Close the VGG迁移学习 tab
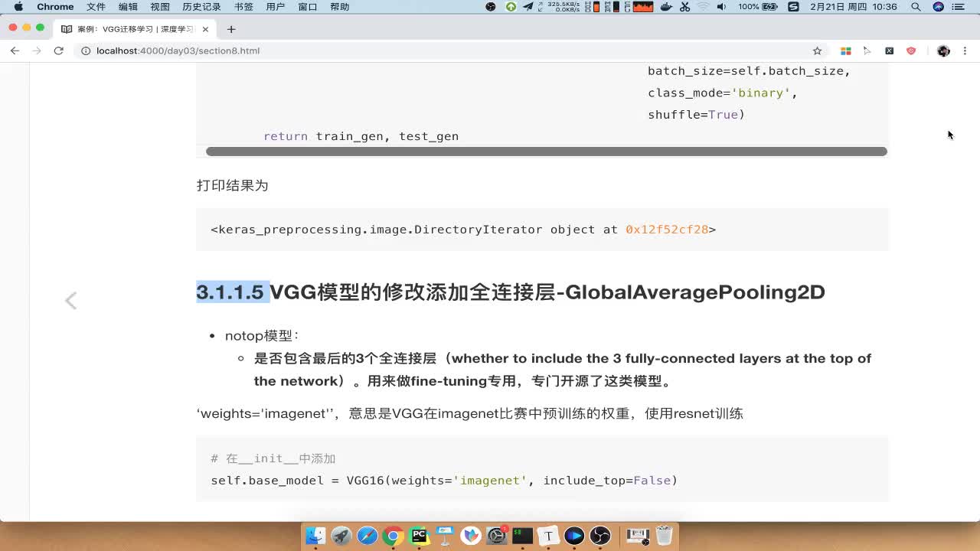The width and height of the screenshot is (980, 551). click(x=205, y=29)
